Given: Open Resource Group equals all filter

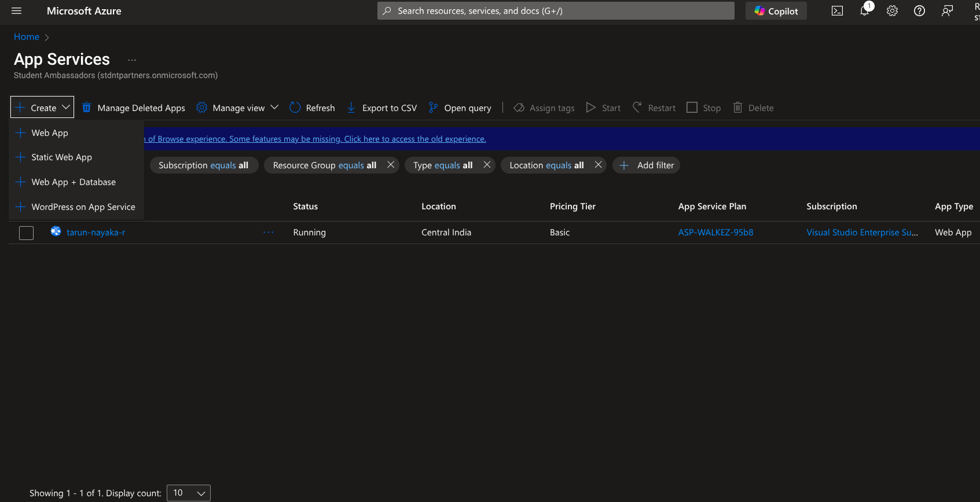Looking at the screenshot, I should tap(325, 165).
